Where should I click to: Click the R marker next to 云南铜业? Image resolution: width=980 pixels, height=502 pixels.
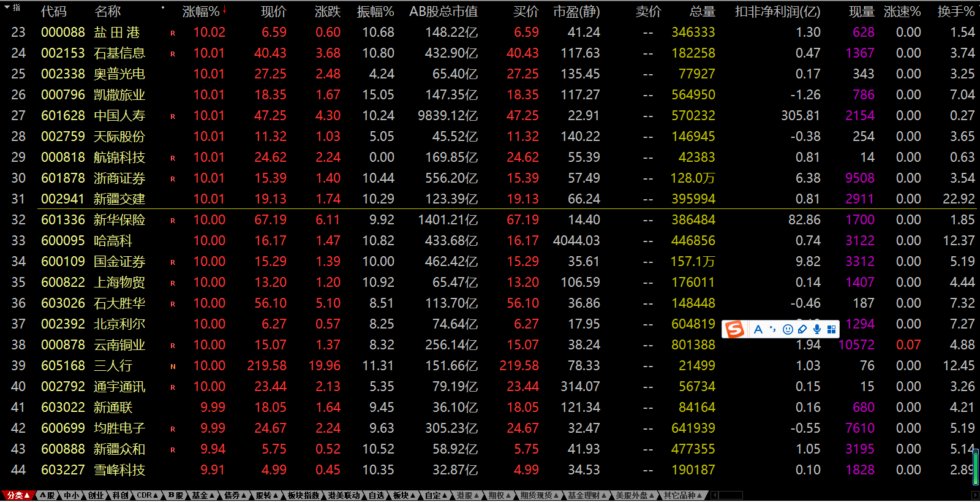[173, 346]
